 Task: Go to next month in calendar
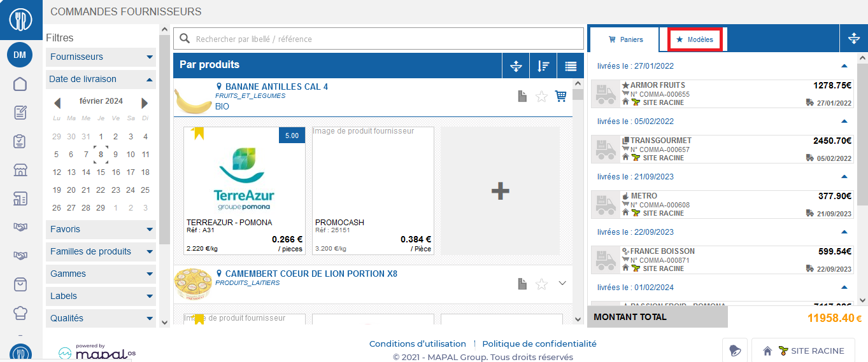coord(145,102)
